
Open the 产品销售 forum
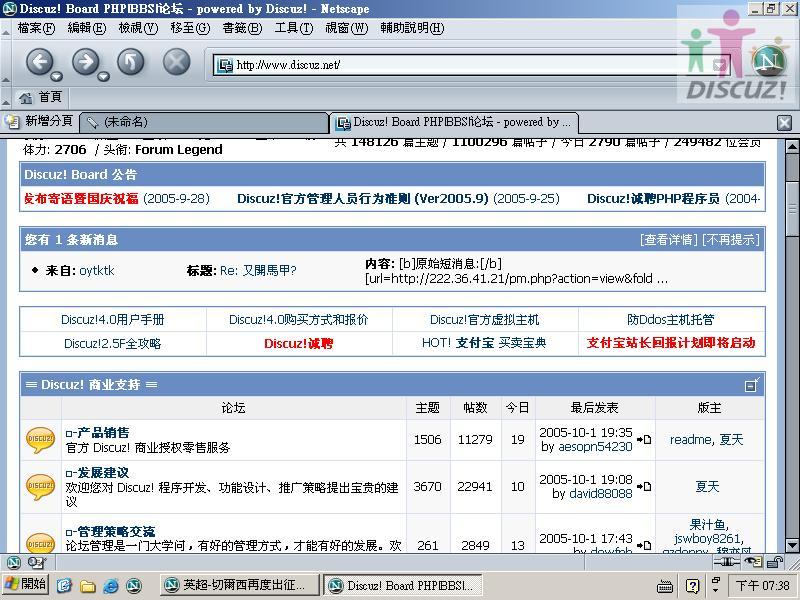(x=103, y=433)
